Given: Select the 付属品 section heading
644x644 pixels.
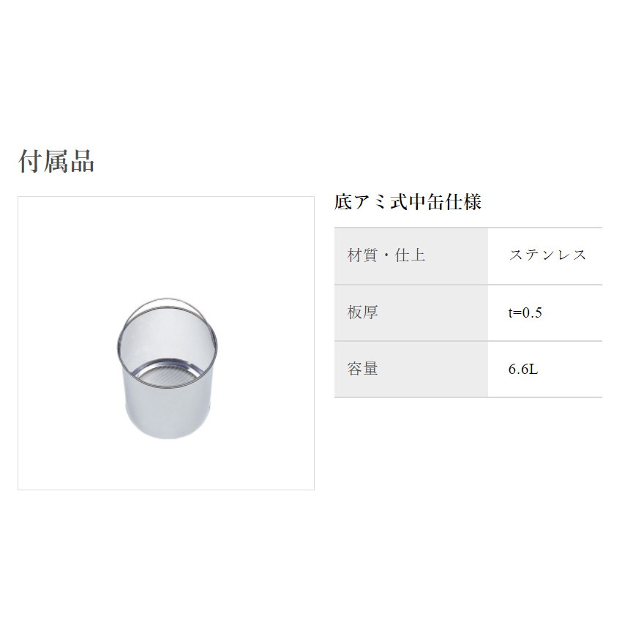Looking at the screenshot, I should click(x=56, y=161).
